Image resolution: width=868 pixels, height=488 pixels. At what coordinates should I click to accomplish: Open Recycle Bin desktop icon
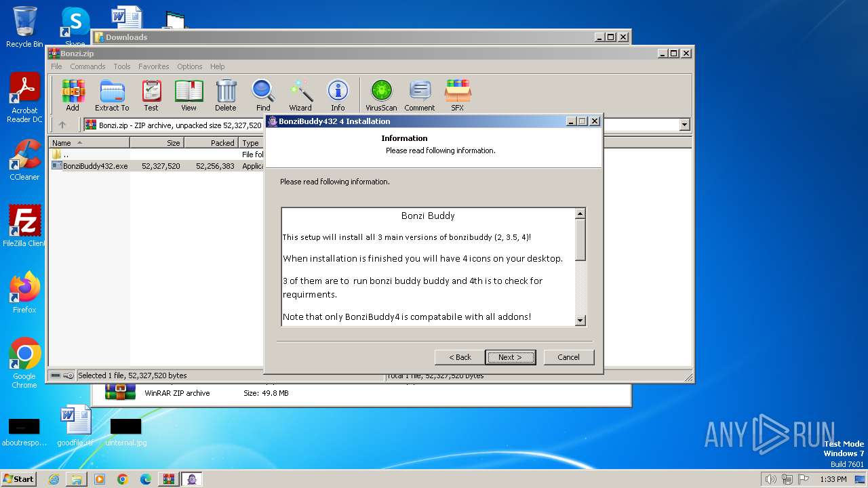24,27
